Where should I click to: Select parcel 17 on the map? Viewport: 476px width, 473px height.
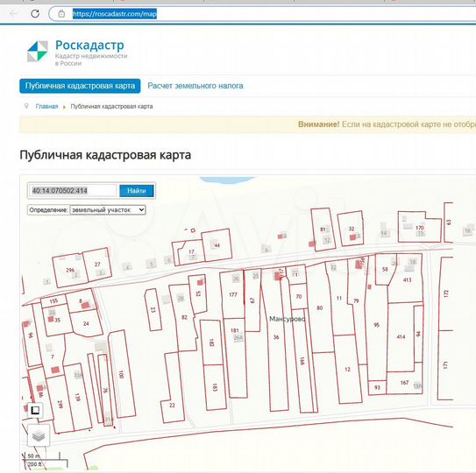click(x=191, y=251)
